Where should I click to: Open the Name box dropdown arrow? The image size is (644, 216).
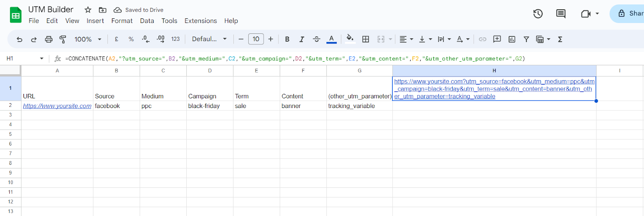point(41,58)
